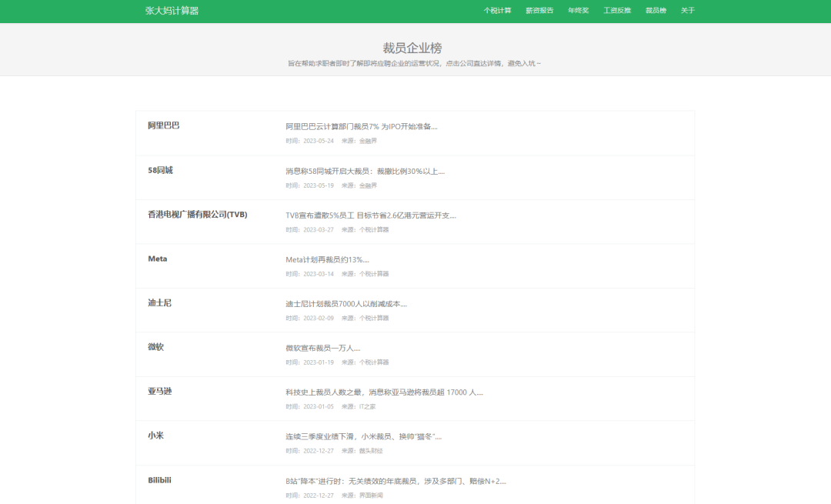Open the 亚马逊 company entry

159,392
